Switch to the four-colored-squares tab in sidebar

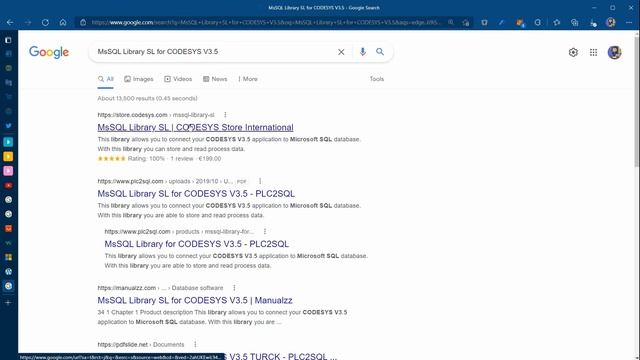(x=8, y=257)
